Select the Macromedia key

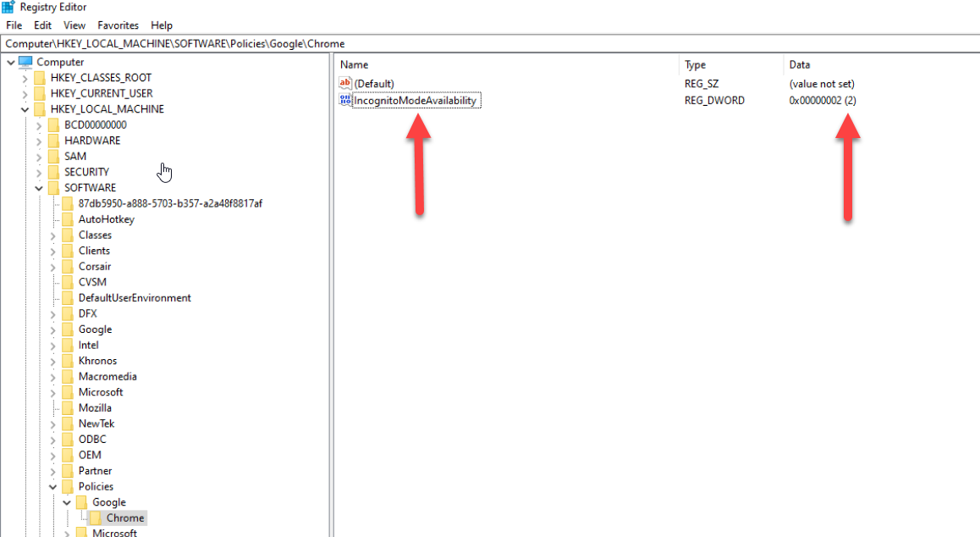[x=107, y=376]
